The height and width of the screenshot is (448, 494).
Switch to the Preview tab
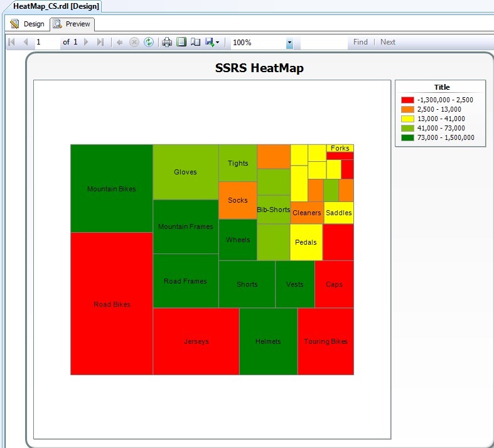click(x=72, y=24)
